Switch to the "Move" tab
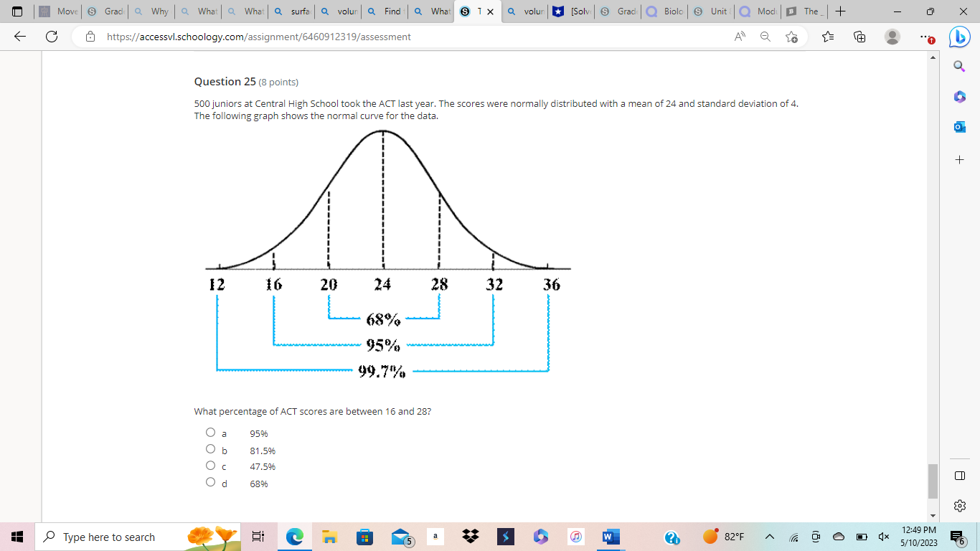Viewport: 980px width, 551px height. click(x=58, y=11)
